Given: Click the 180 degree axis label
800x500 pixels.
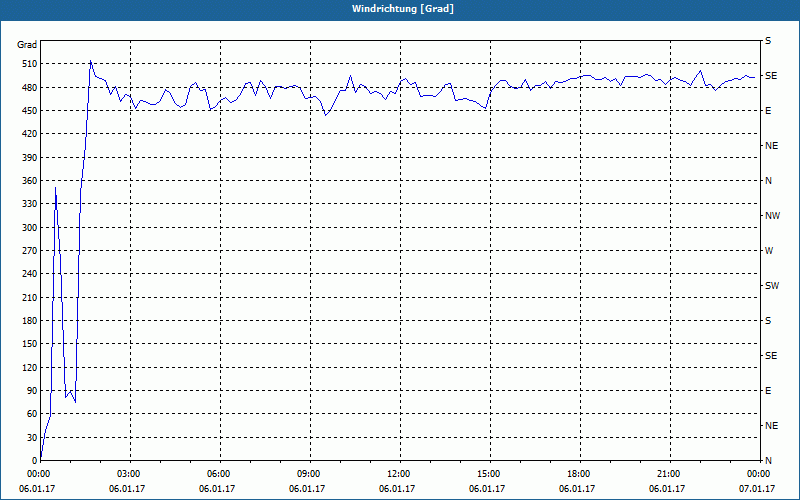Looking at the screenshot, I should pos(30,321).
